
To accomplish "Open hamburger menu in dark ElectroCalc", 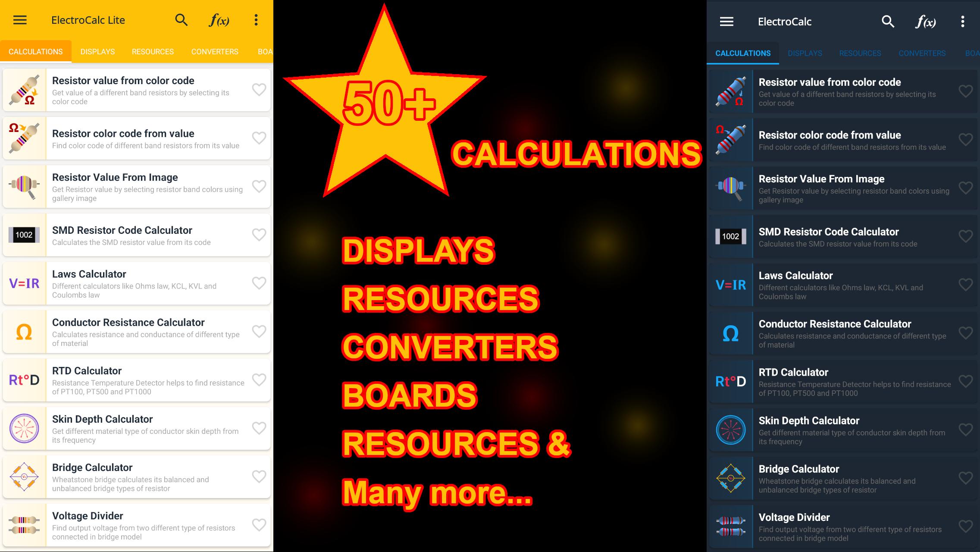I will [726, 22].
